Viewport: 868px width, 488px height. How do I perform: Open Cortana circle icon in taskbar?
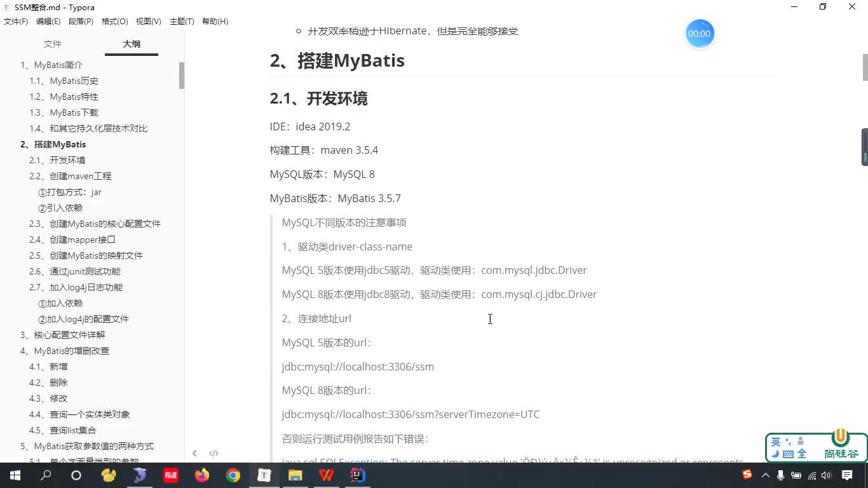click(x=76, y=475)
